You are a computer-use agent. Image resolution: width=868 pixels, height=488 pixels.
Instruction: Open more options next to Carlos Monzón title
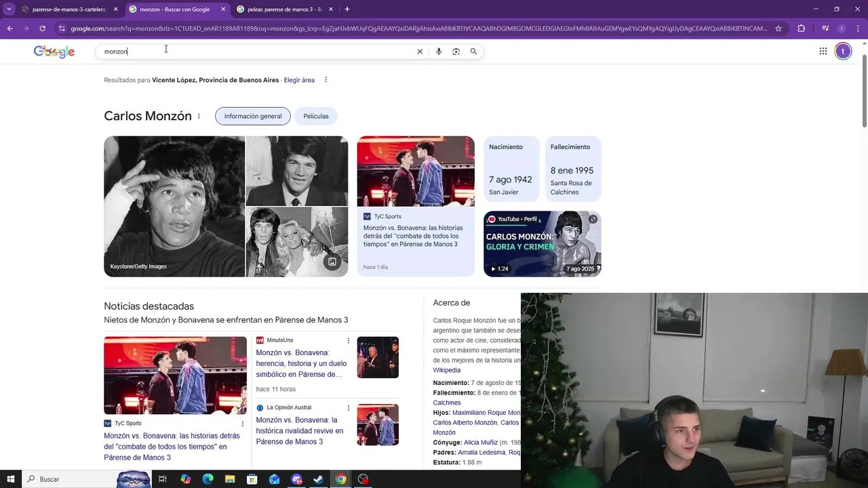point(199,117)
